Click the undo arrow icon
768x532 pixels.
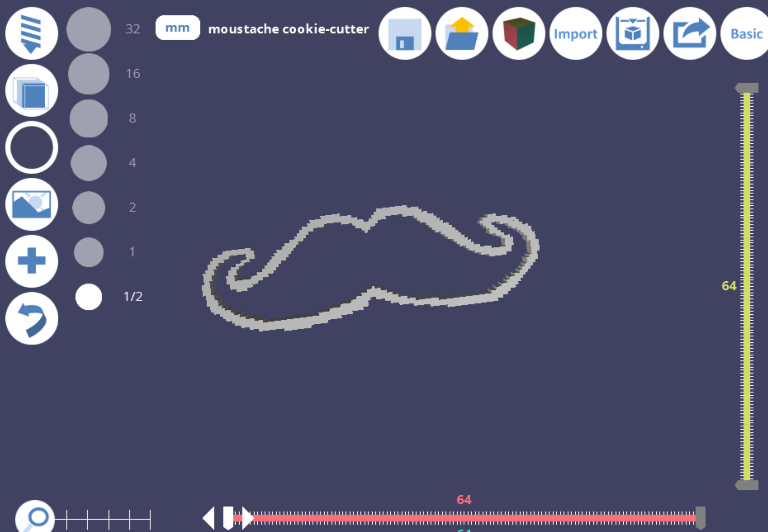[31, 318]
